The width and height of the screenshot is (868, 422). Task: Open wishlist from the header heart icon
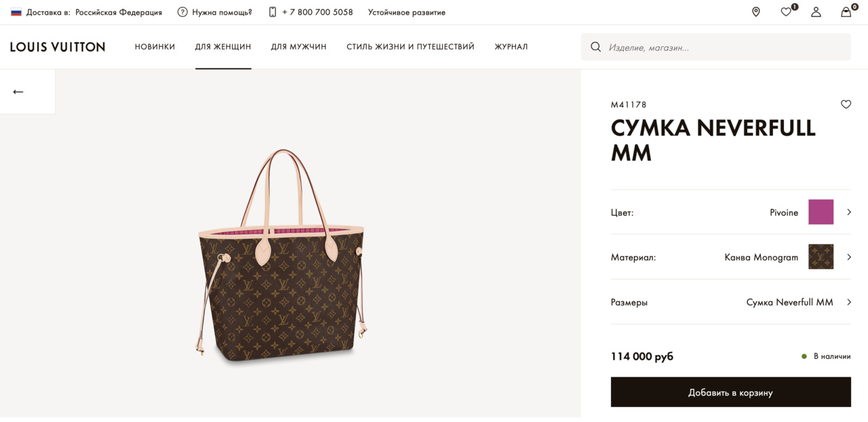[786, 12]
